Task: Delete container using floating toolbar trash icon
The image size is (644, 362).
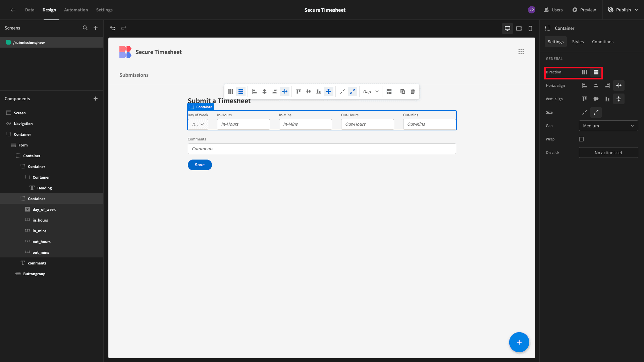Action: 413,92
